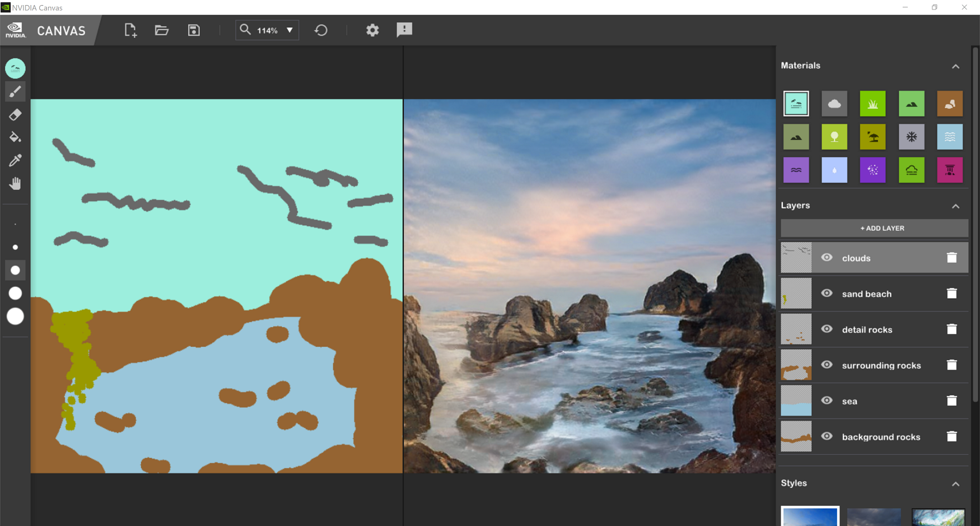This screenshot has width=980, height=526.
Task: Select the Eraser tool
Action: click(x=15, y=114)
